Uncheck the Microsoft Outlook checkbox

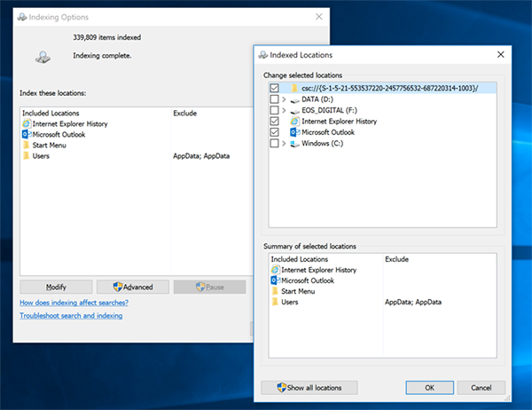274,132
